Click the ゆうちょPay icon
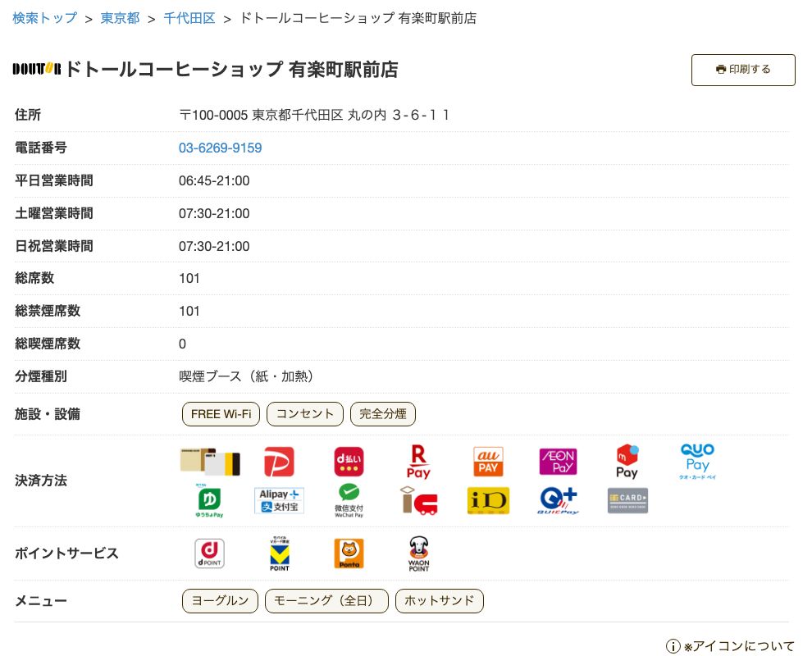The image size is (812, 656). click(x=210, y=501)
